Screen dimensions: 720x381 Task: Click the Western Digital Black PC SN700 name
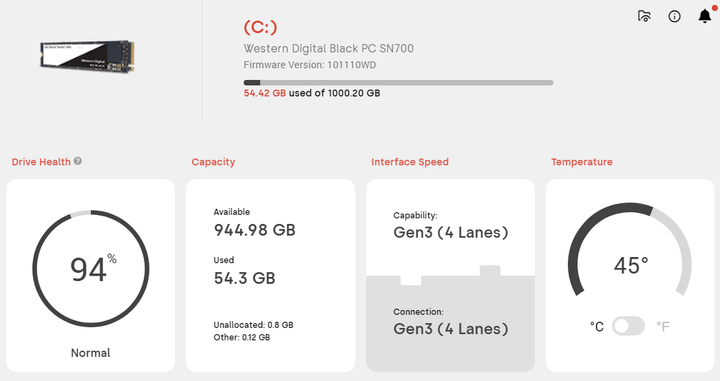point(328,48)
